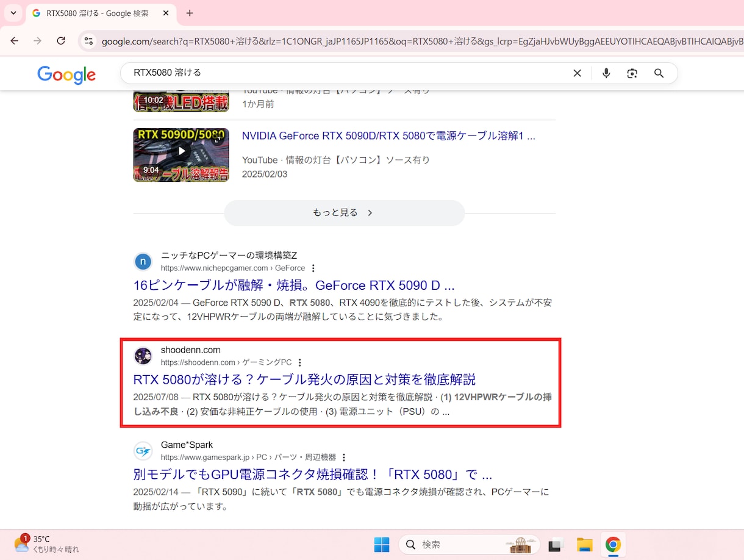Open options menu for gamespark.jp result
This screenshot has height=560, width=744.
coord(344,458)
